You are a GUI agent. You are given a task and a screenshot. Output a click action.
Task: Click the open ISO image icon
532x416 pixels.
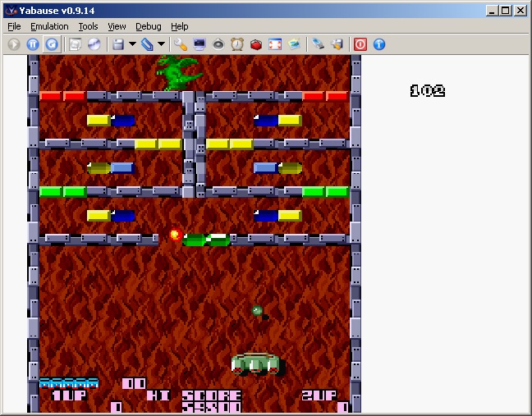pyautogui.click(x=76, y=44)
